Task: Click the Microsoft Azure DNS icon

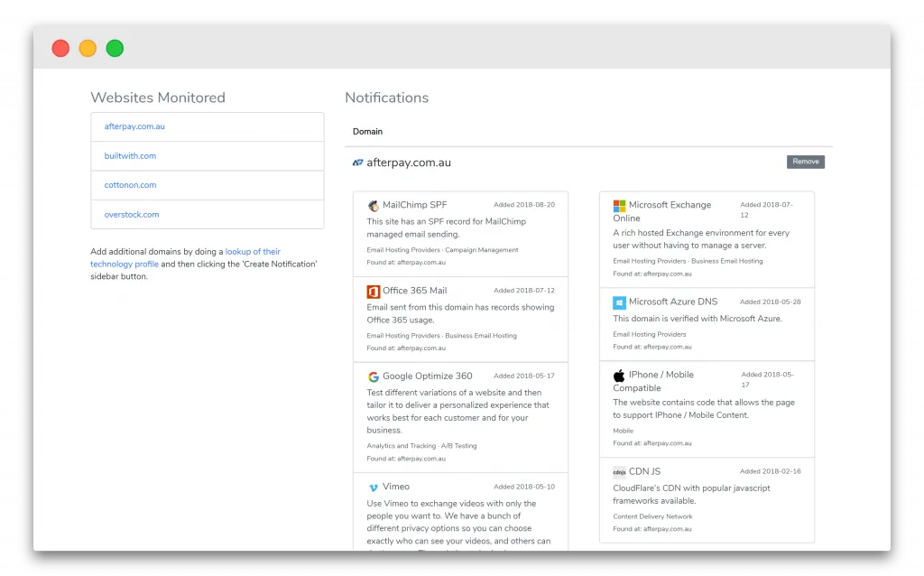Action: [x=619, y=302]
